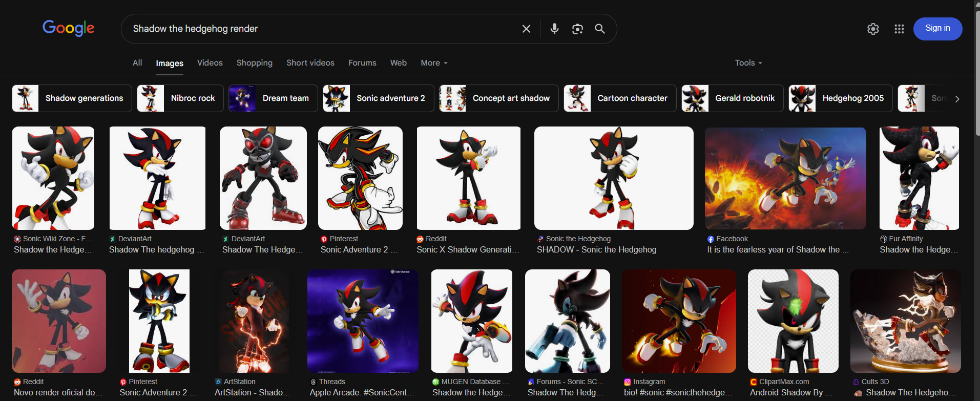
Task: Click the Sign in button
Action: 937,29
